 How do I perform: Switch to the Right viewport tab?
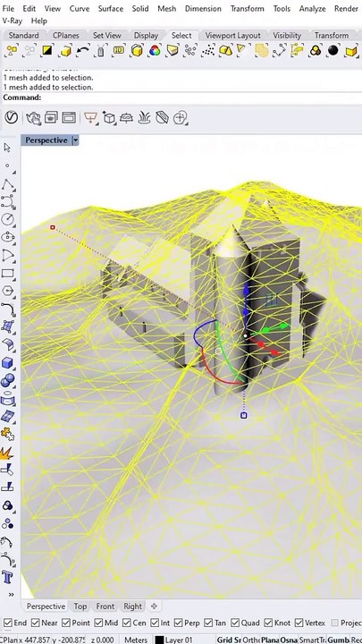point(132,606)
